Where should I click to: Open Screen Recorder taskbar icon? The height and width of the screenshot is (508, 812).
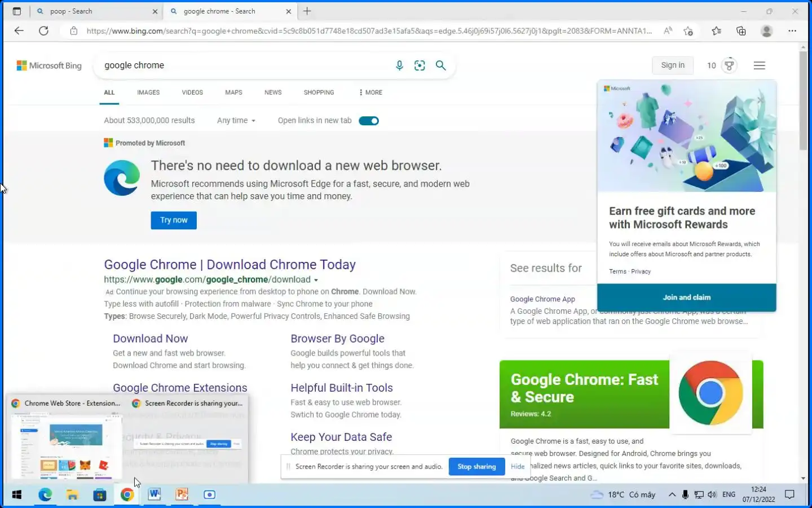209,494
